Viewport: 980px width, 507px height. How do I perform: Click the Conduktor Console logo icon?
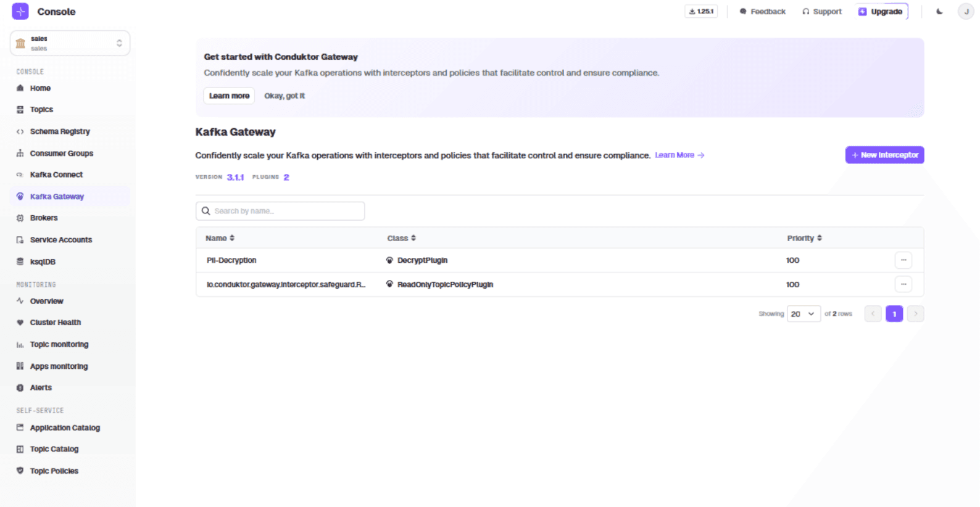pos(20,12)
